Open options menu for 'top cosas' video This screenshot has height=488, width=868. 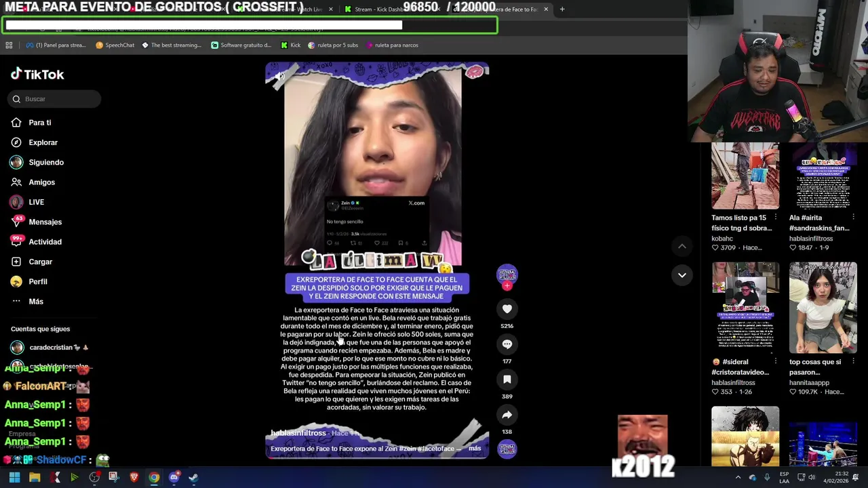coord(852,362)
